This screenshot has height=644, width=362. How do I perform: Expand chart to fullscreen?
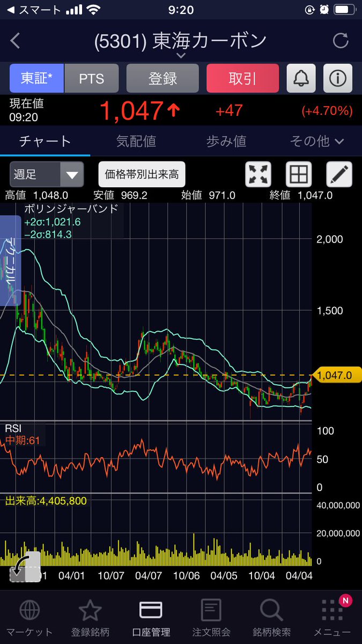[x=258, y=174]
